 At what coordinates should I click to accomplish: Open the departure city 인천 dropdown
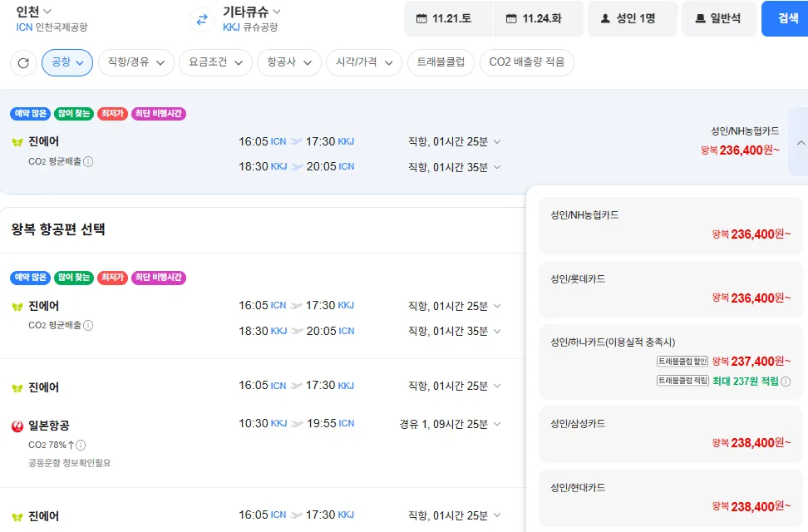point(33,12)
